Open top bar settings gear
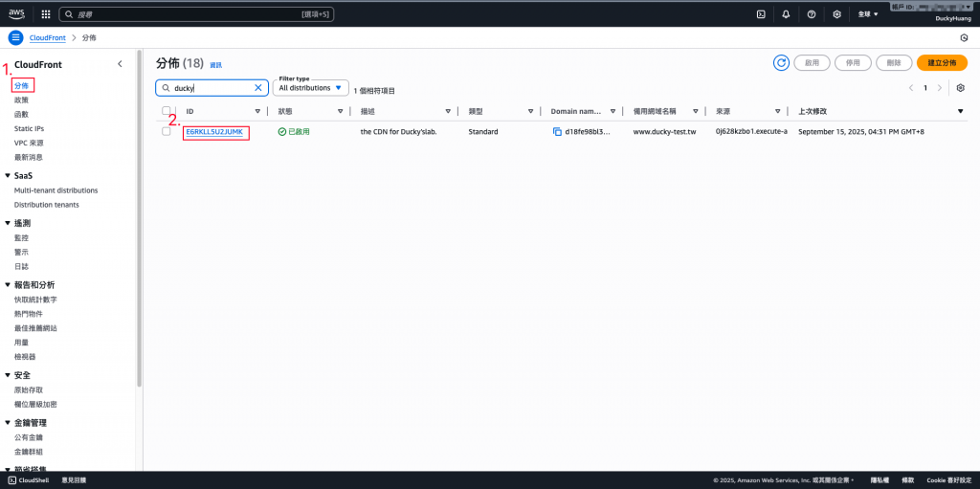Viewport: 980px width, 489px height. [836, 13]
